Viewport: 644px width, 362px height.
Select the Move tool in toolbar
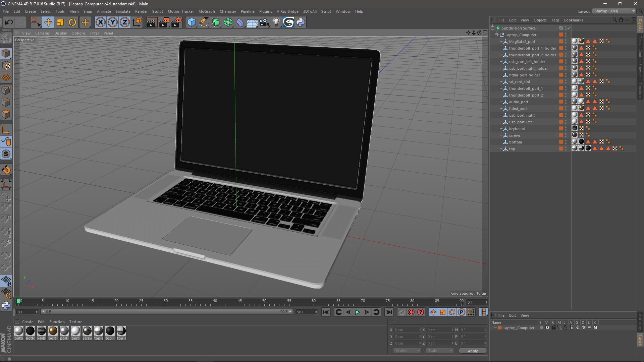48,22
